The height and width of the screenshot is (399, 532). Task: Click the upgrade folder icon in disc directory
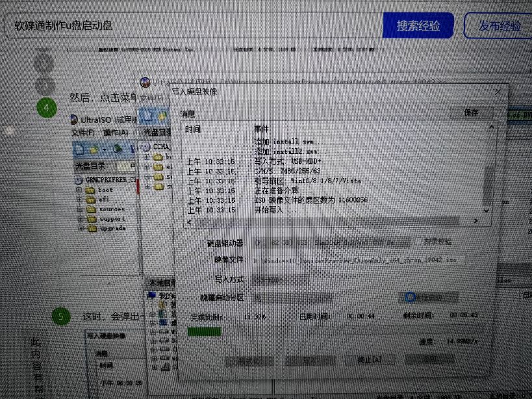coord(91,227)
